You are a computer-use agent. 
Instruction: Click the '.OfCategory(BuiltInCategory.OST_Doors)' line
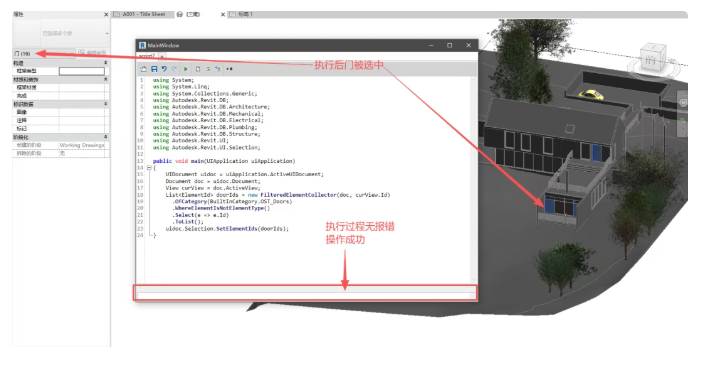232,202
